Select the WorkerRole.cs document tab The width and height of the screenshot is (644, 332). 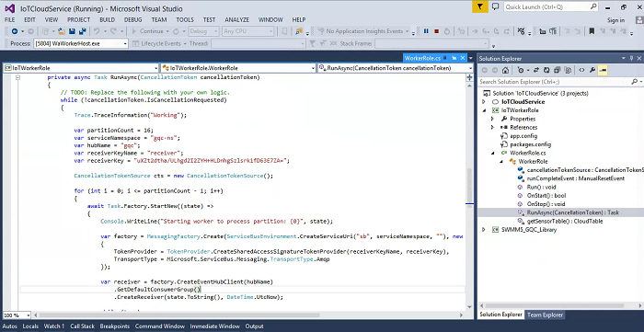(x=422, y=58)
